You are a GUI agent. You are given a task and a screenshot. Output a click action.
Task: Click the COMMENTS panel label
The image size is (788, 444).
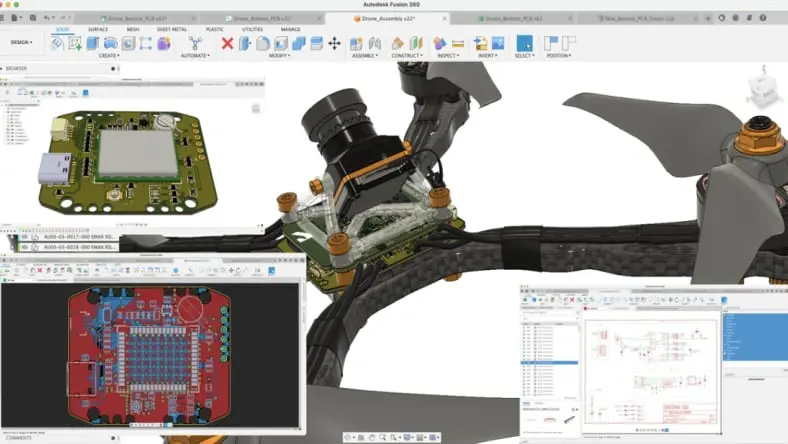click(x=19, y=438)
